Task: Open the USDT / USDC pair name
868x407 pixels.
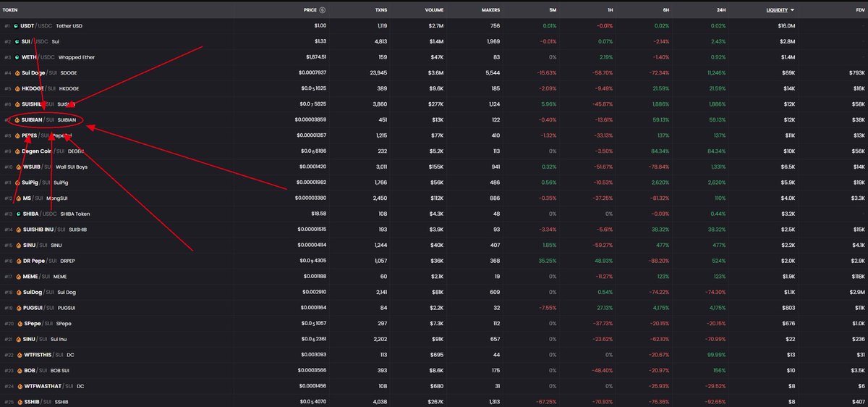Action: 36,25
